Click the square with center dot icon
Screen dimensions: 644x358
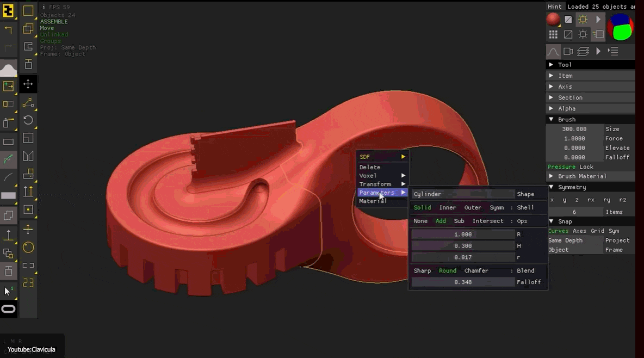click(28, 209)
